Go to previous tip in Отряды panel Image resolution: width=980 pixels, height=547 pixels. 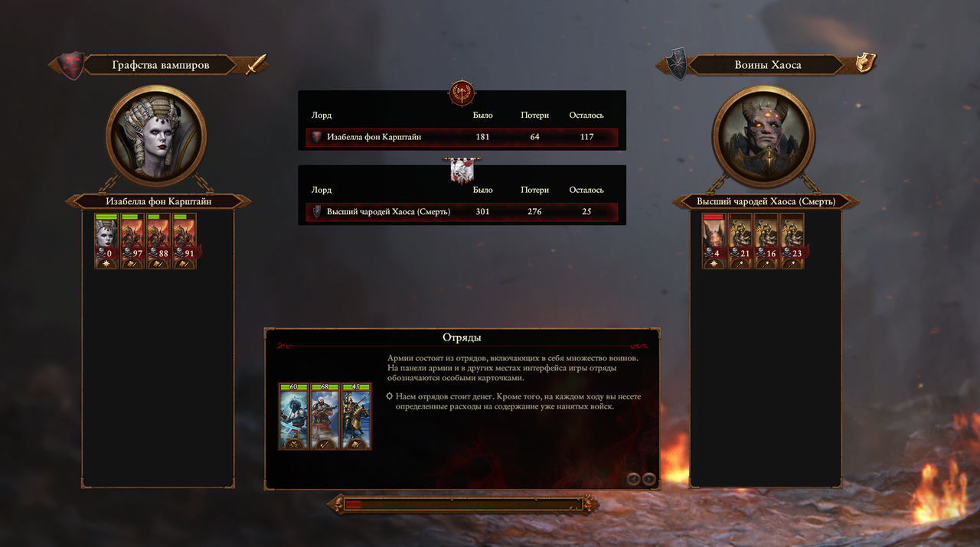633,479
